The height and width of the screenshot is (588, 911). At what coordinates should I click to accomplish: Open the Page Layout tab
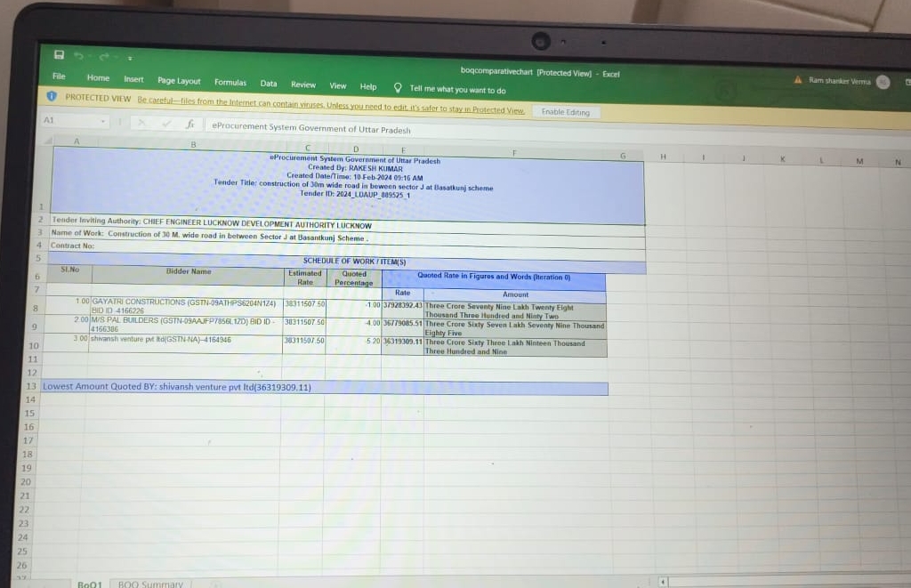pyautogui.click(x=179, y=81)
